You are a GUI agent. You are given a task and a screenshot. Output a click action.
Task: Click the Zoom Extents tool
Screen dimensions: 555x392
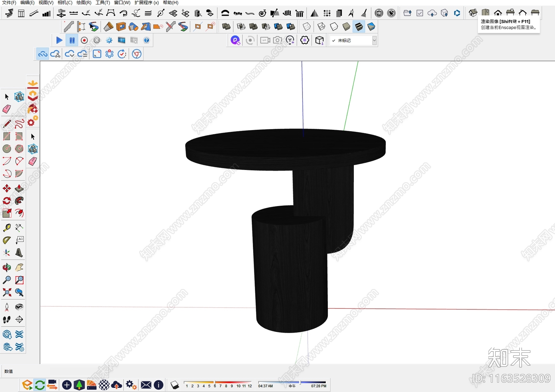[7, 292]
